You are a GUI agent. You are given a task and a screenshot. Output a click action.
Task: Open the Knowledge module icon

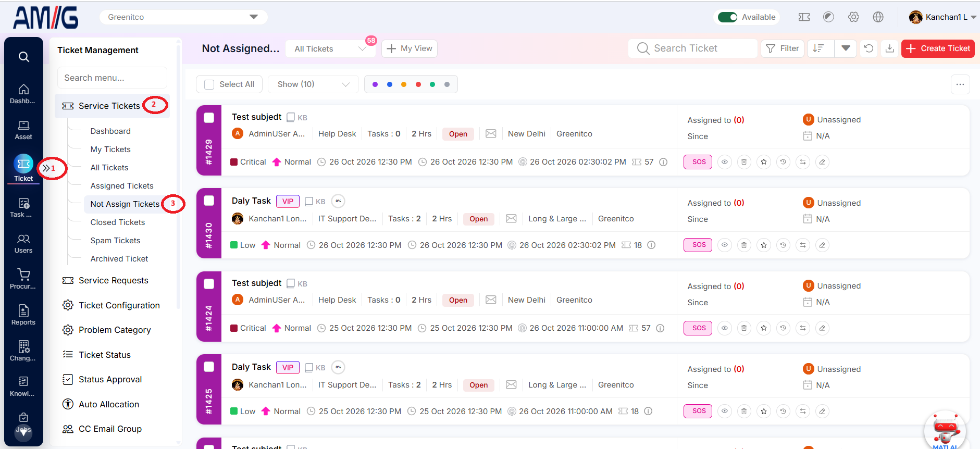click(x=23, y=386)
